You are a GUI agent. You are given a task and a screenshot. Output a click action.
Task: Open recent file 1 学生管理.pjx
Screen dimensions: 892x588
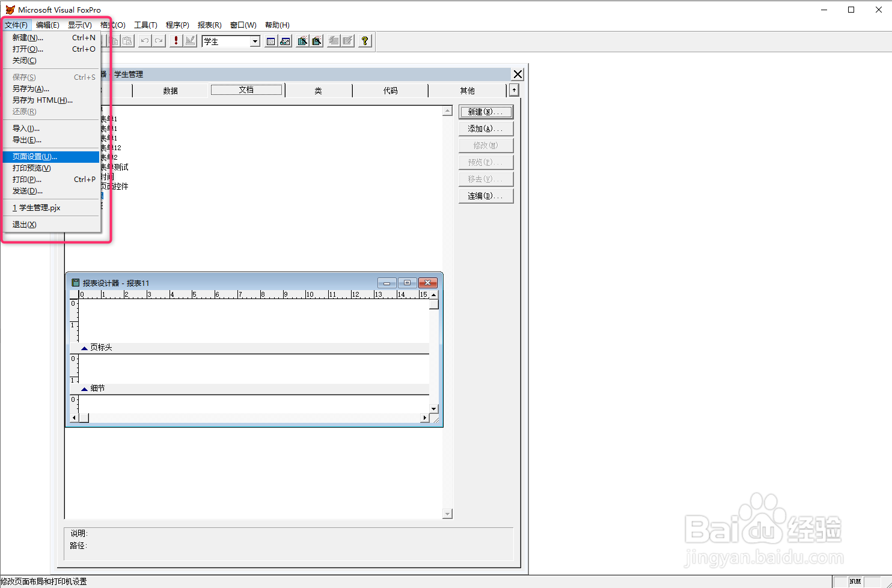coord(51,208)
